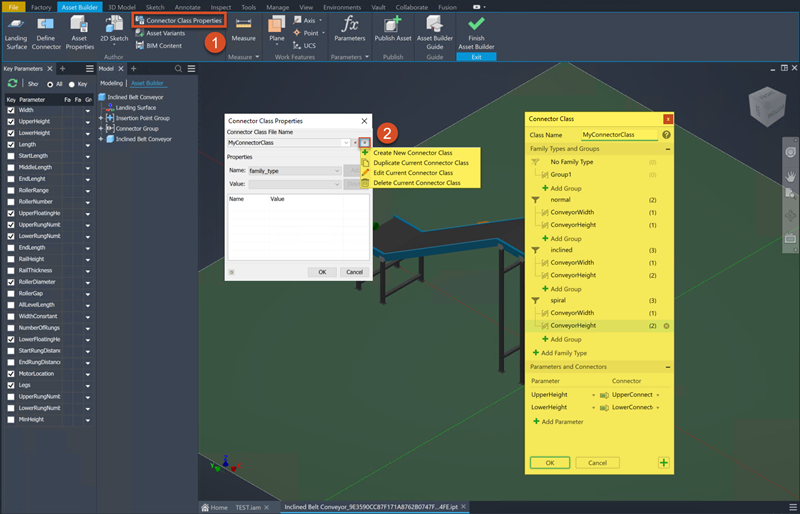Collapse Parameters and Connectors section
Image resolution: width=800 pixels, height=514 pixels.
coord(667,367)
